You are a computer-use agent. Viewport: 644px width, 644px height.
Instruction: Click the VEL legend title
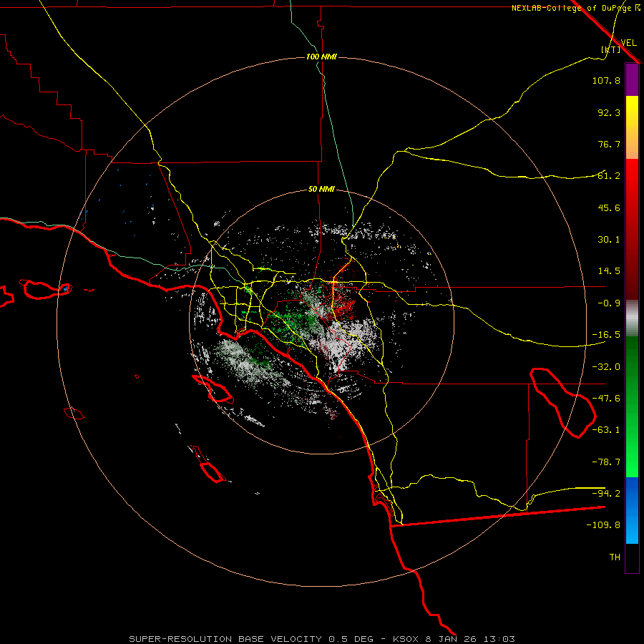coord(628,43)
